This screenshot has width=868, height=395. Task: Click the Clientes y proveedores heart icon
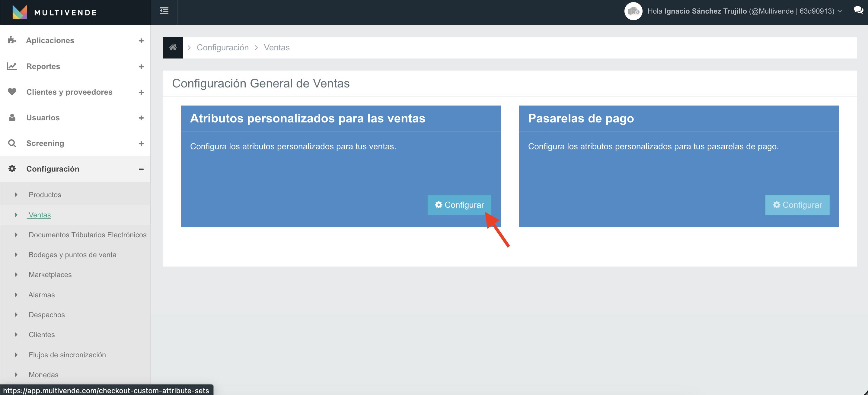[x=12, y=92]
